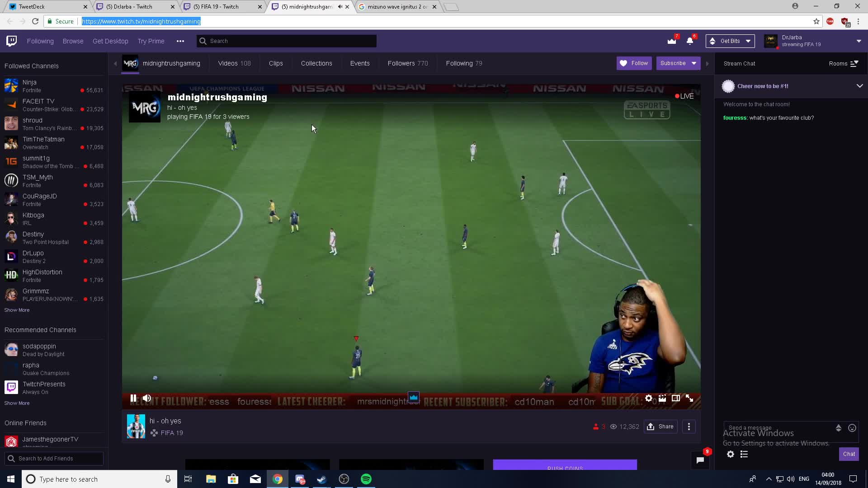This screenshot has height=488, width=868.
Task: Click the browser address bar URL
Action: tap(141, 21)
